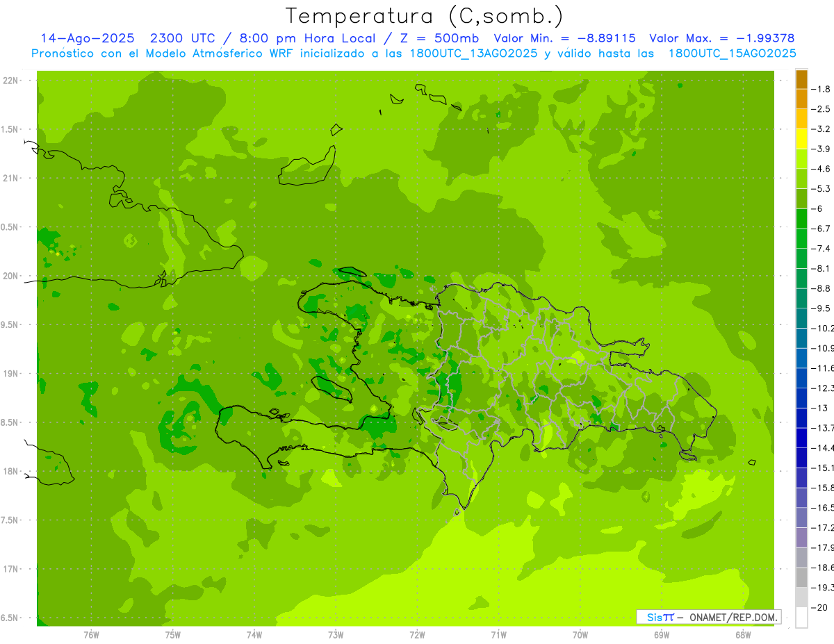Click the '20N' latitude label
The width and height of the screenshot is (834, 644).
[11, 276]
